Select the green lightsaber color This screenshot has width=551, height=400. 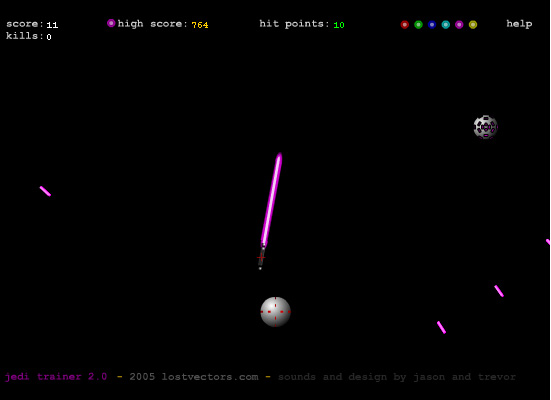(x=418, y=25)
